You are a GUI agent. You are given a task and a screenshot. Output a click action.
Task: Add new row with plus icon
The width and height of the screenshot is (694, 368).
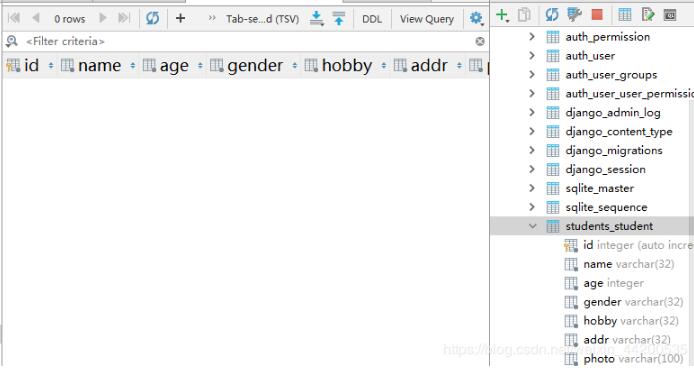click(x=180, y=18)
